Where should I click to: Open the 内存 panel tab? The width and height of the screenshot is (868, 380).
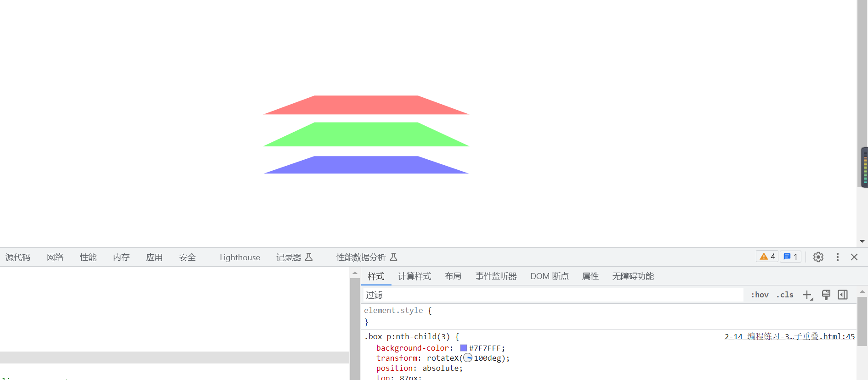pos(121,257)
